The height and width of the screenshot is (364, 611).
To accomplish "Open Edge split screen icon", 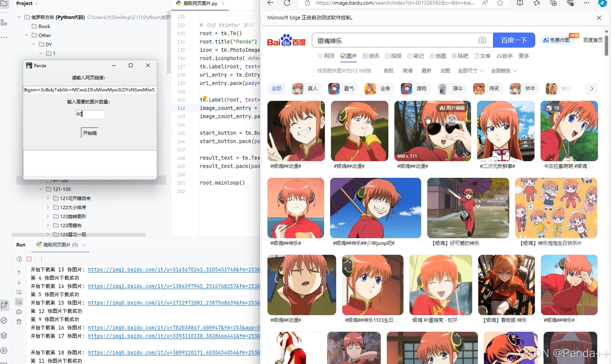I will click(x=520, y=3).
